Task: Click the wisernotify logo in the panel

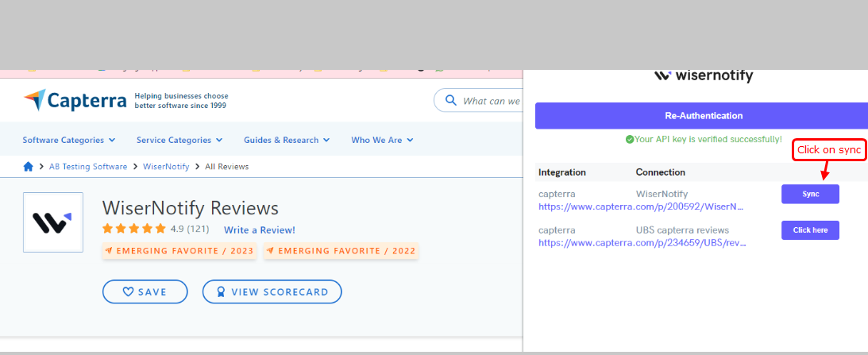Action: click(x=704, y=76)
